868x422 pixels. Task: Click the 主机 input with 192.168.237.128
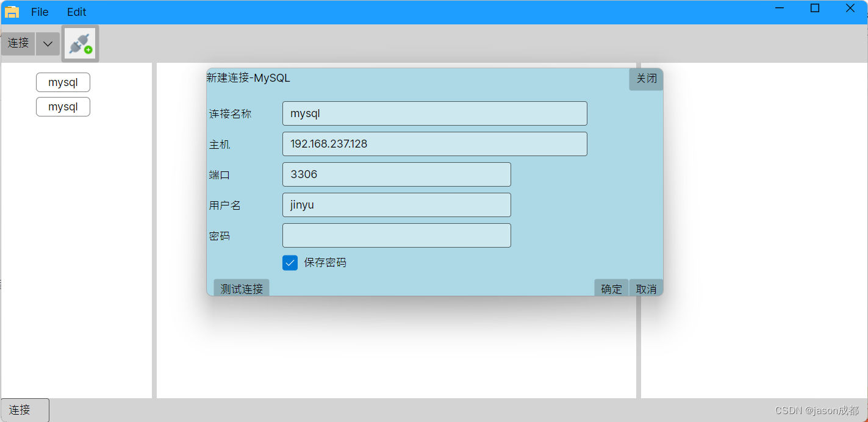435,144
